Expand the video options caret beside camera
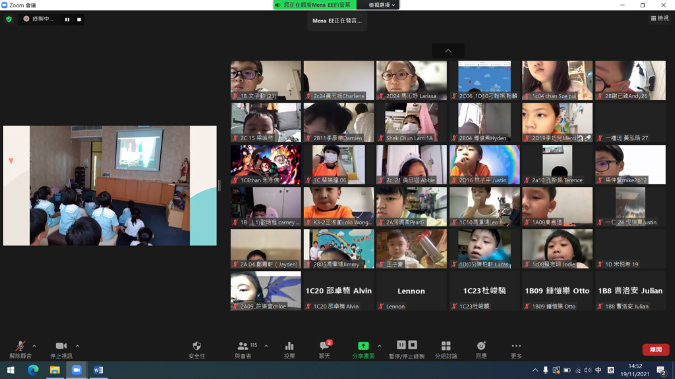Screen dimensions: 675x379 (x=77, y=346)
